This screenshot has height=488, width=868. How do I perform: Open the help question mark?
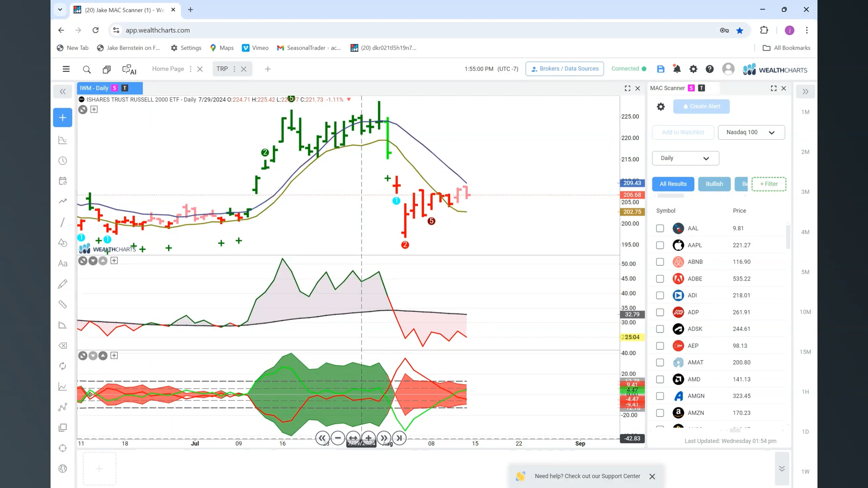click(710, 69)
